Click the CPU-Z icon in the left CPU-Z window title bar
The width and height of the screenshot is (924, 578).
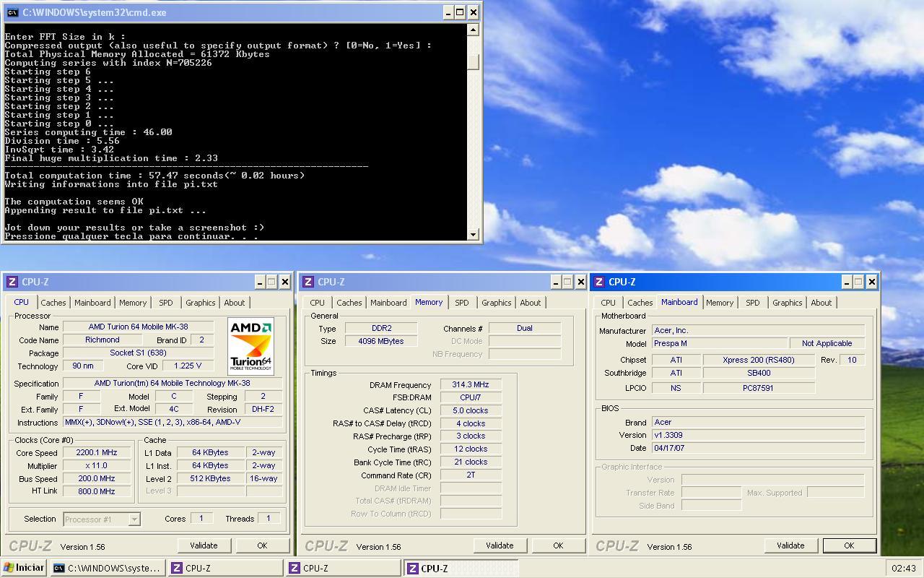click(x=12, y=282)
